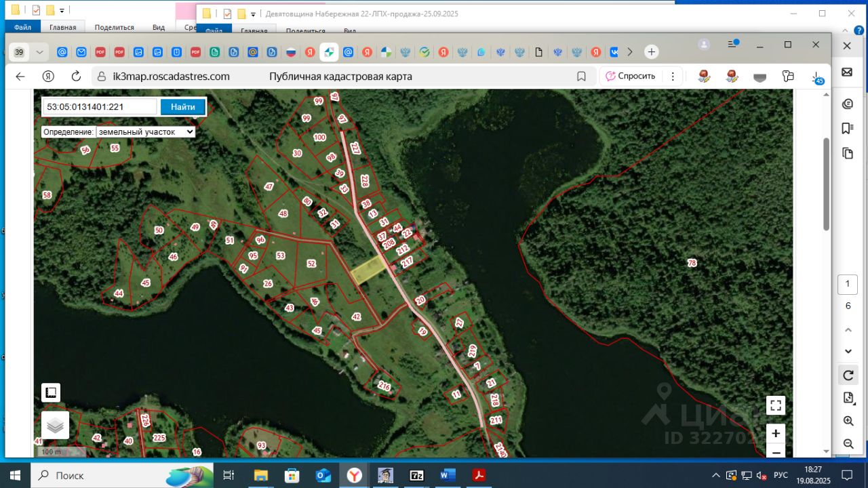This screenshot has width=868, height=488.
Task: Zoom in the map with plus button
Action: (776, 433)
